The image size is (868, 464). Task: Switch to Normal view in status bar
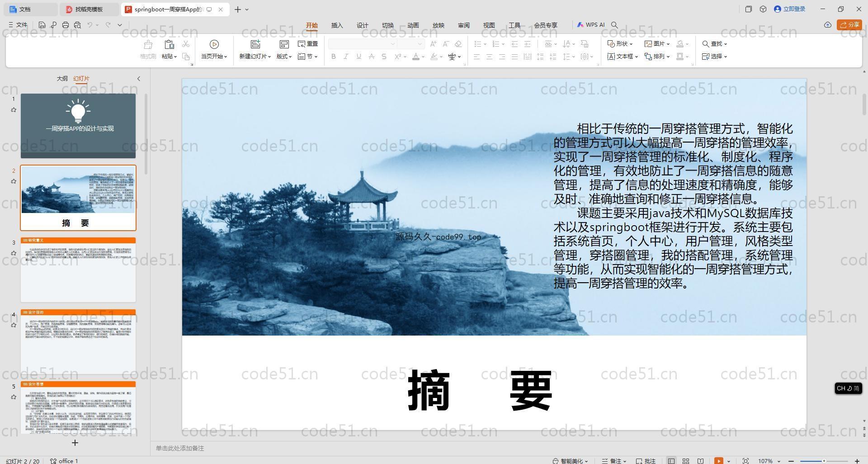coord(671,461)
